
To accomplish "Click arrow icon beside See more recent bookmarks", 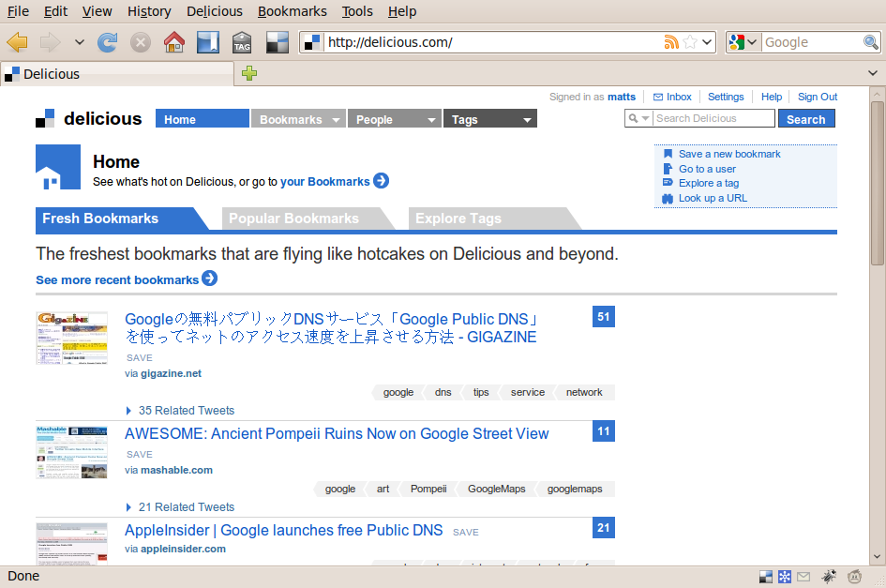I will coord(210,279).
